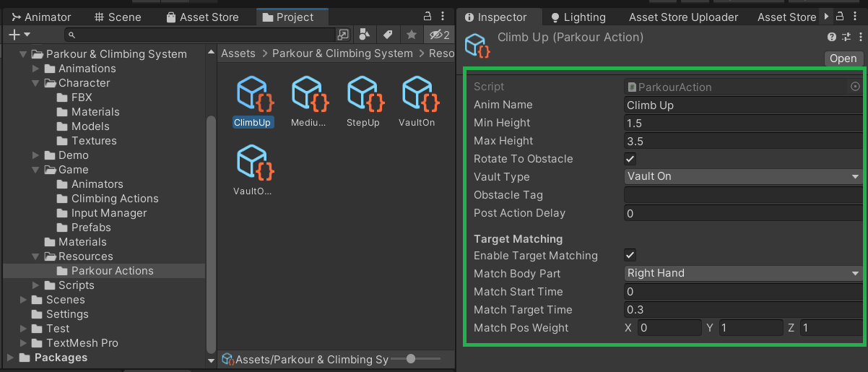The width and height of the screenshot is (868, 372).
Task: Open the Match Body Part dropdown
Action: 742,274
